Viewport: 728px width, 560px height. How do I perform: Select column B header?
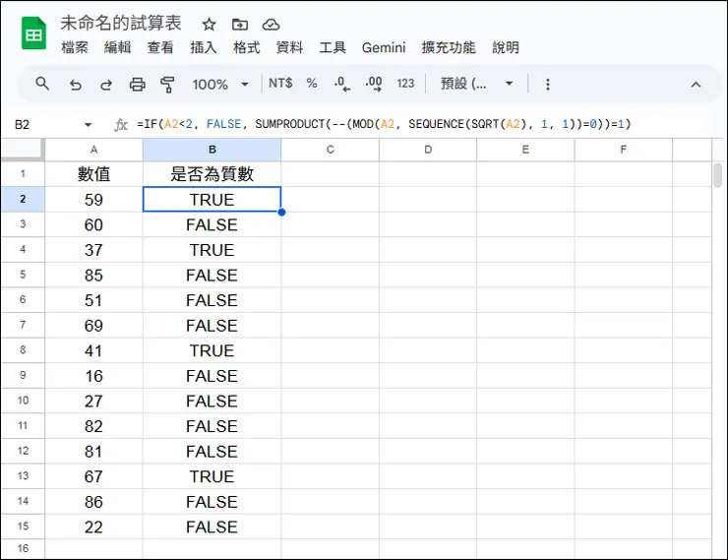(212, 150)
